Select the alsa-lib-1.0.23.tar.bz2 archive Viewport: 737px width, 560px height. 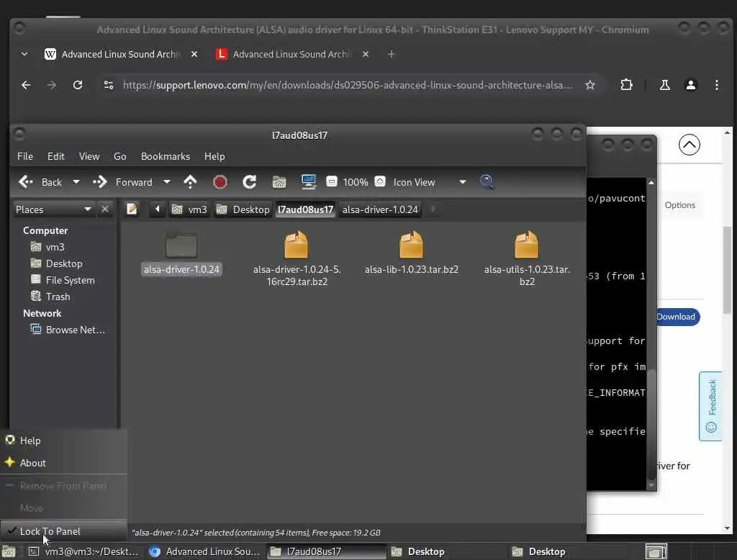[x=411, y=252]
